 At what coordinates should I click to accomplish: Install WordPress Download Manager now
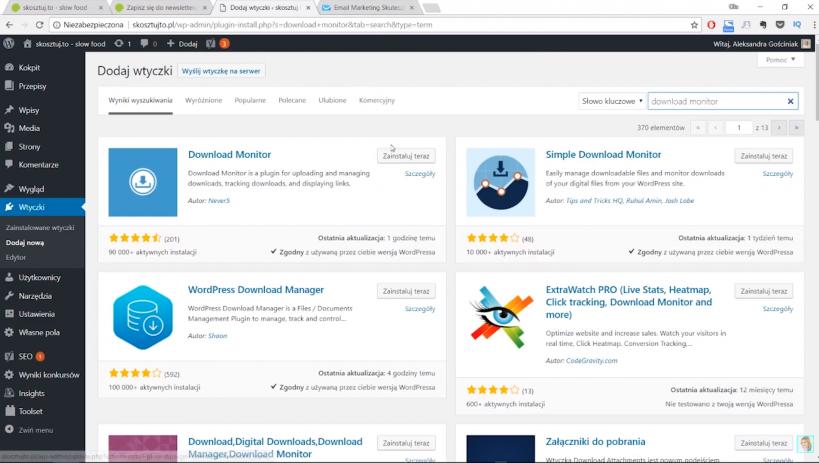coord(406,291)
